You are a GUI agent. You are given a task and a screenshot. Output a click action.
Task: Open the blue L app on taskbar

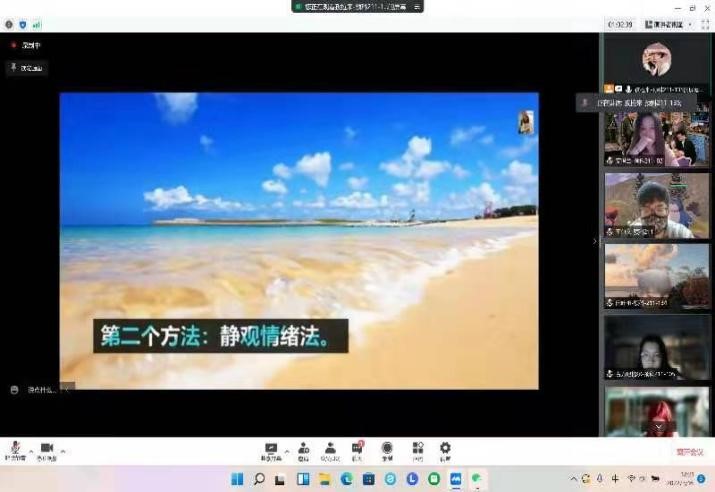pyautogui.click(x=412, y=479)
